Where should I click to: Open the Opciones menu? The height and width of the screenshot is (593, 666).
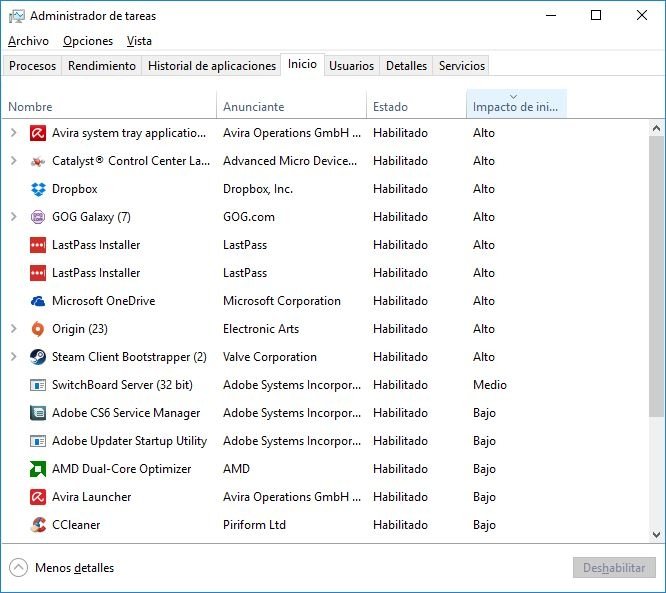(88, 41)
